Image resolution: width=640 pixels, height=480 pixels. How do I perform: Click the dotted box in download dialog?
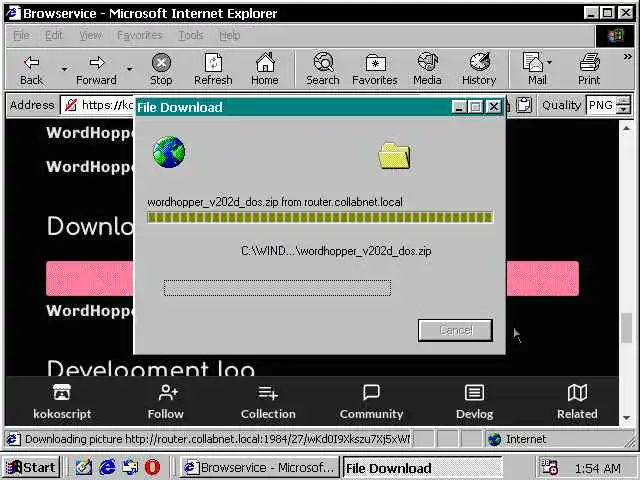(278, 288)
